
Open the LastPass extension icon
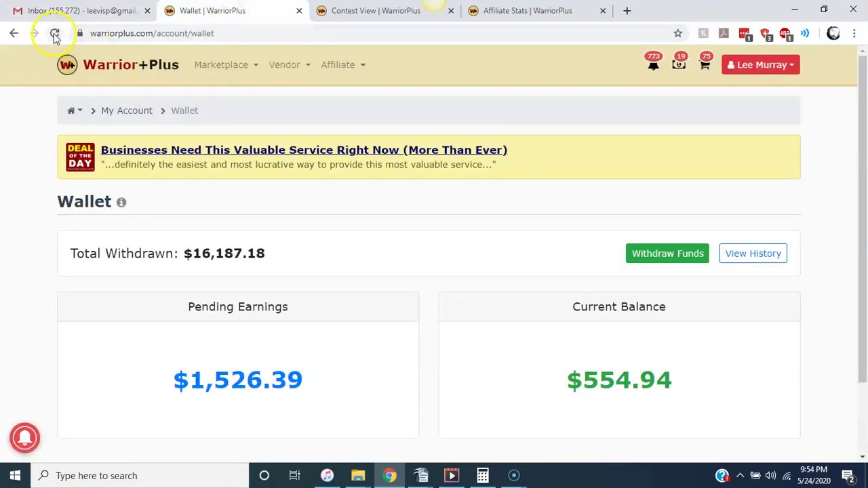point(744,33)
